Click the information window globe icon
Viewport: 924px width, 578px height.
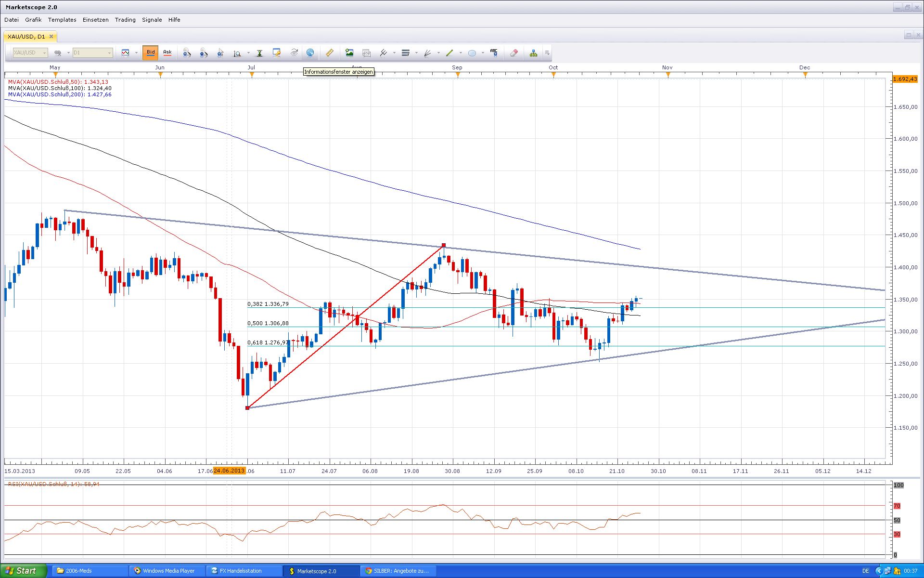click(310, 53)
